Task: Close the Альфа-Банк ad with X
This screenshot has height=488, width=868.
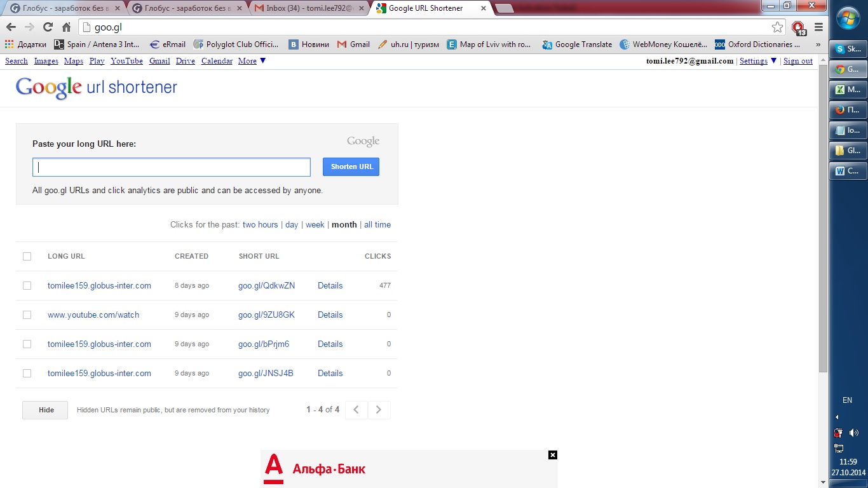Action: 553,455
